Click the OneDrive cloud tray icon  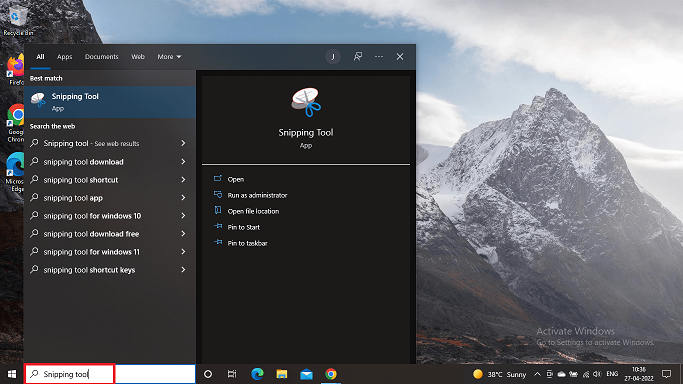tap(562, 374)
